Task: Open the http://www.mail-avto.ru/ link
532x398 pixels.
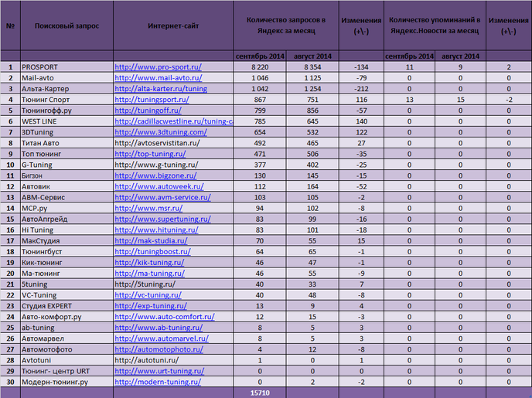Action: point(158,78)
